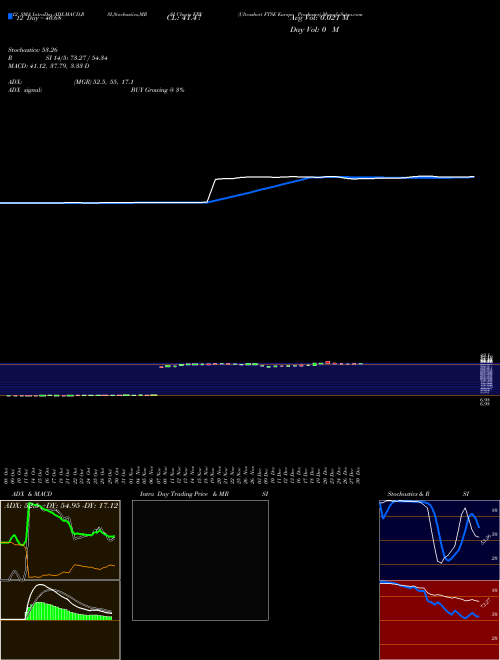Select the 'SI 14/3: 73.27 / 54.84' reading
This screenshot has height=660, width=500.
[x=77, y=58]
